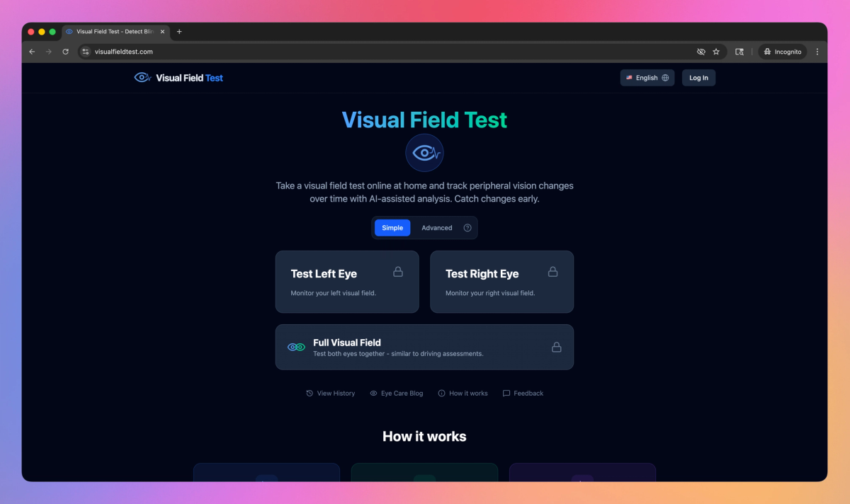Click the chat bubble icon beside Feedback

coord(506,393)
